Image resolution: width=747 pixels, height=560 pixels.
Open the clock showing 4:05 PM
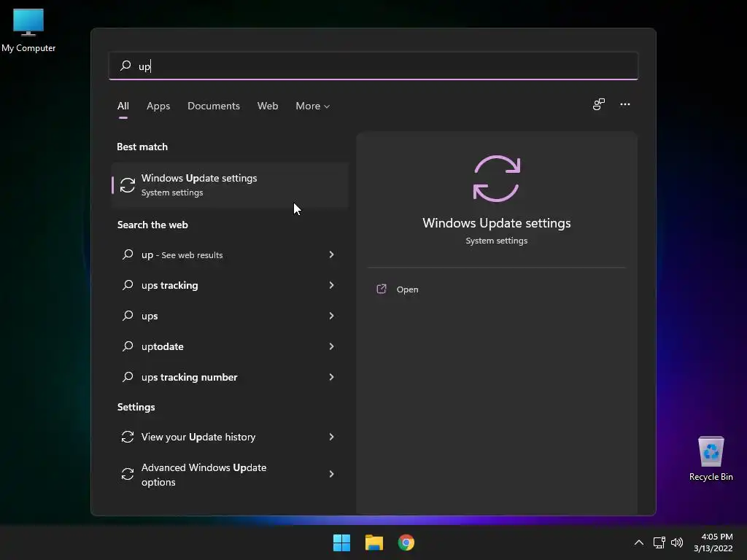pos(717,537)
